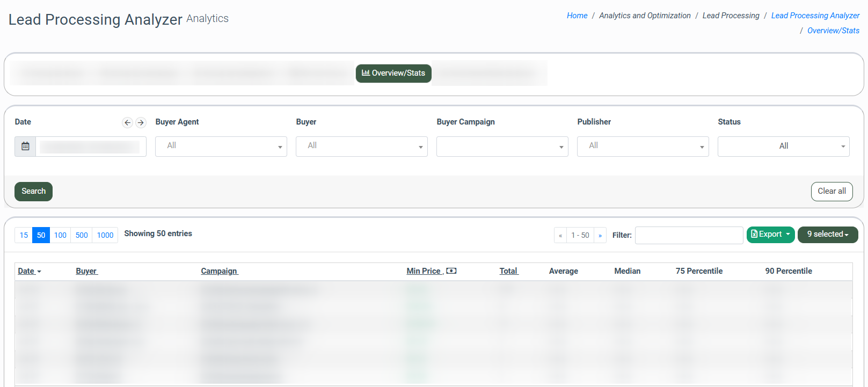Jump to previous page of results
The image size is (868, 387).
point(560,236)
